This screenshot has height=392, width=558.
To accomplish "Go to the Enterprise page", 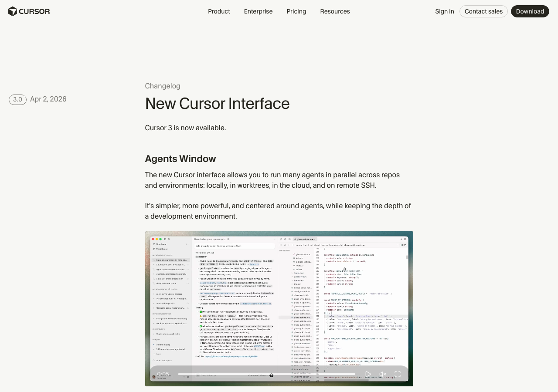I will [x=258, y=11].
